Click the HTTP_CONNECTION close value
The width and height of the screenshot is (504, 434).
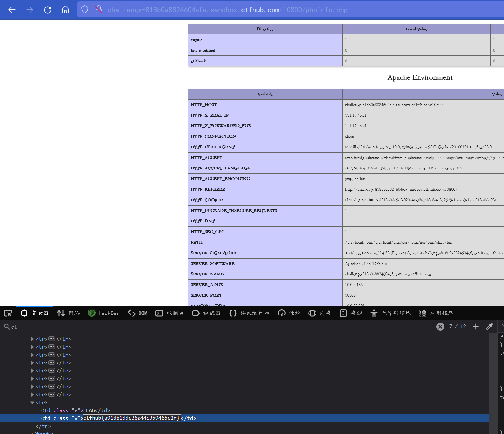click(349, 136)
